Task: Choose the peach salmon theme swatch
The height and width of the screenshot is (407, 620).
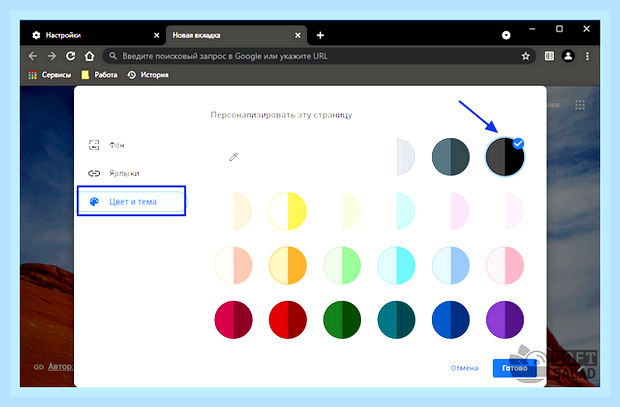Action: point(234,265)
